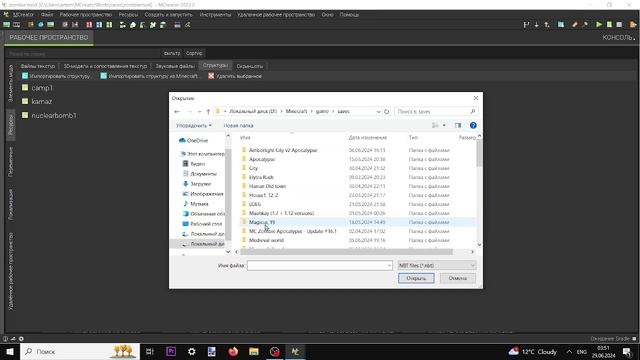
Task: Open the Файл menu
Action: click(x=47, y=14)
